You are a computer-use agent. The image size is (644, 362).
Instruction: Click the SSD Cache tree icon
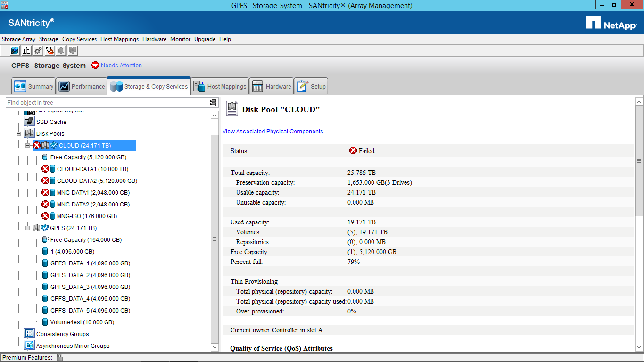pos(29,122)
